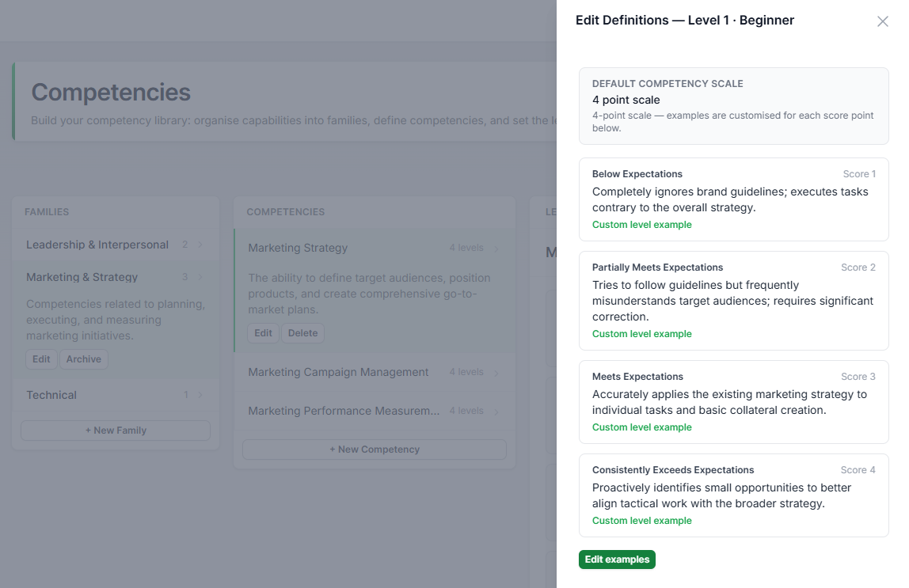Click Custom level example under Score 1

[x=641, y=225]
